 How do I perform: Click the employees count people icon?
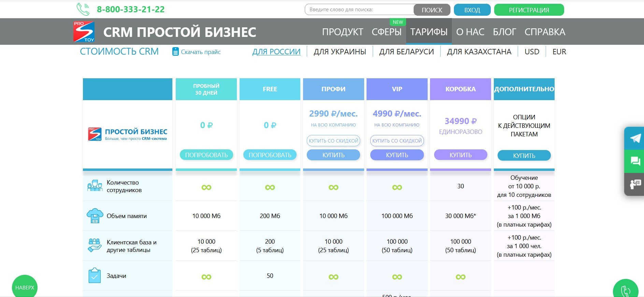click(95, 186)
